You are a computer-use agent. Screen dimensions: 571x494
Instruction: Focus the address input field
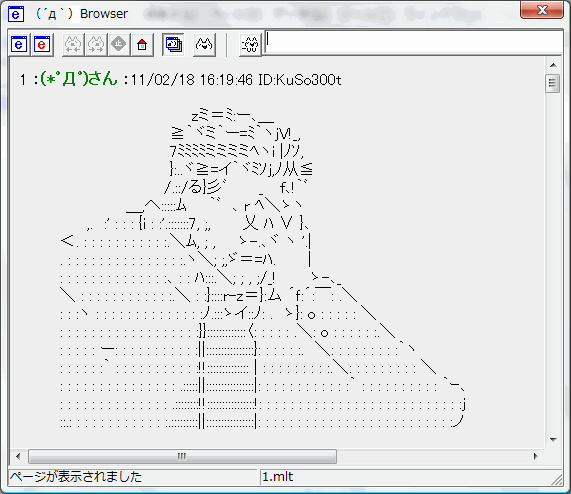click(x=413, y=43)
